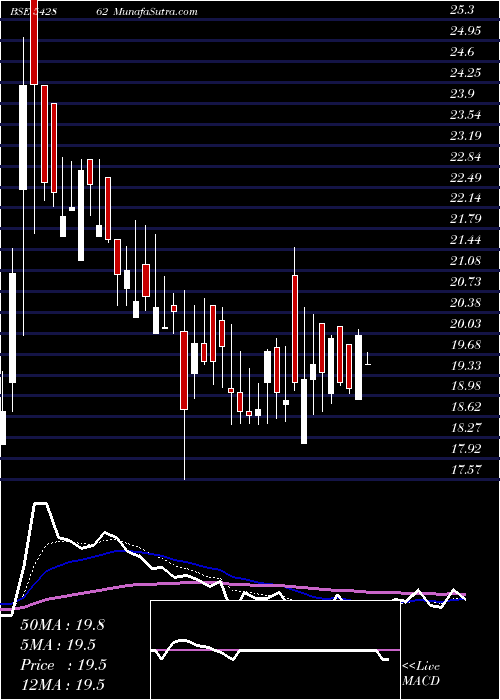The width and height of the screenshot is (500, 700).
Task: Click the 20.73 price axis label
Action: click(465, 282)
